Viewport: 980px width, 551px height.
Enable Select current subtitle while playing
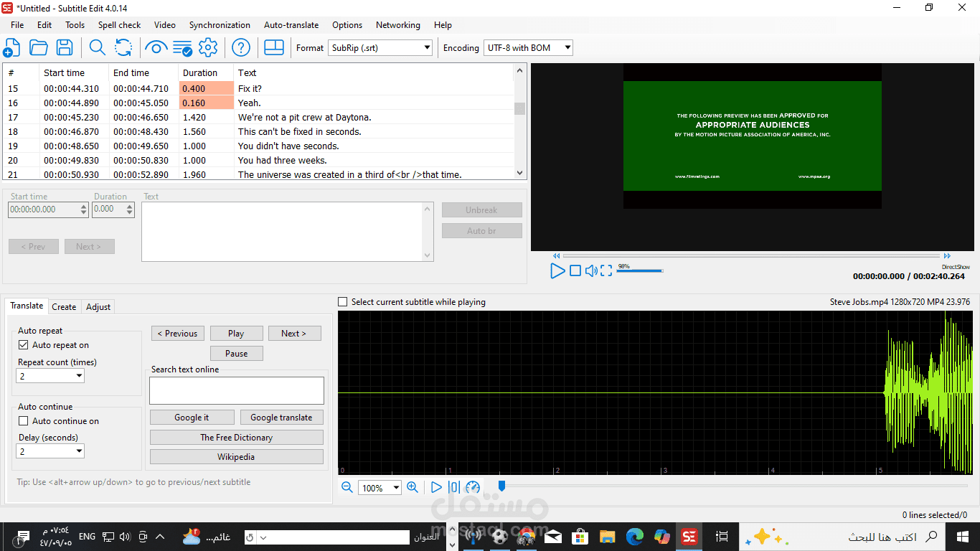(342, 302)
